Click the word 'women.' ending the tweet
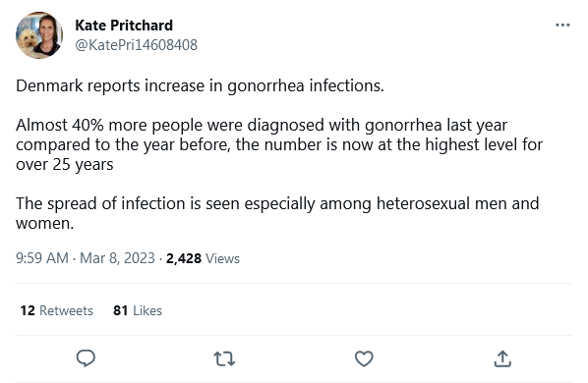The image size is (588, 383). (x=44, y=224)
